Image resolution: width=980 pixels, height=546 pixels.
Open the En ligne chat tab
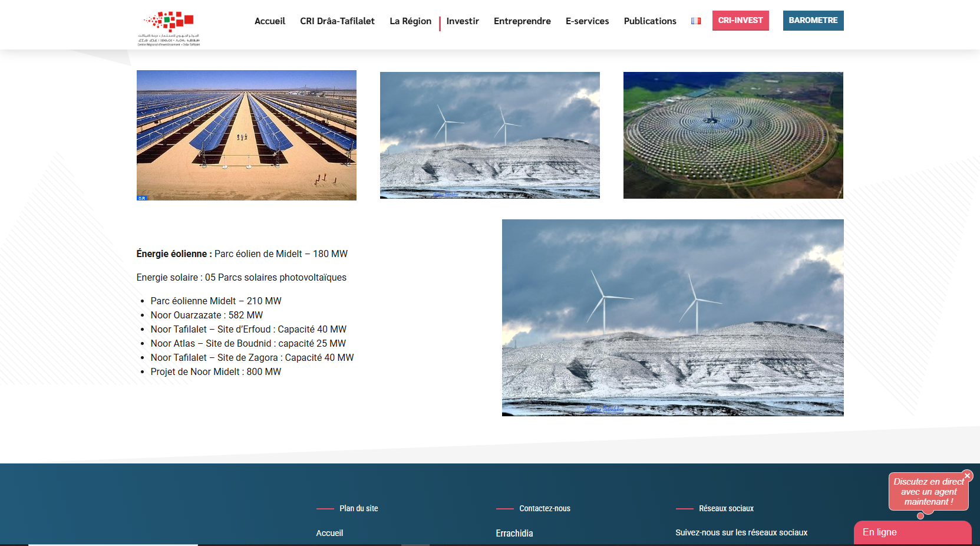click(912, 532)
